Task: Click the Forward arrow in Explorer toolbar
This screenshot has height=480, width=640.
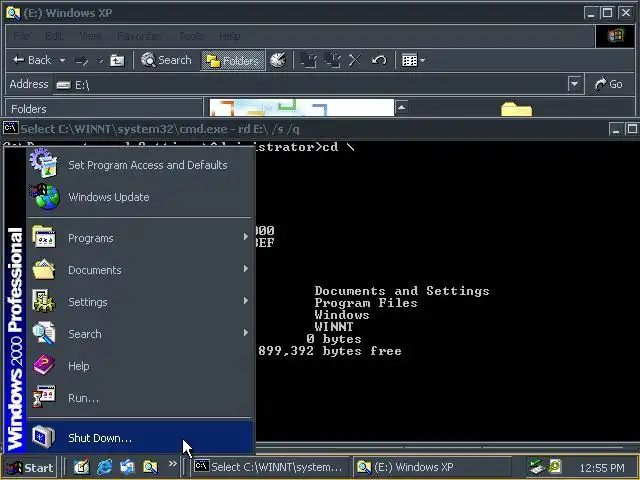Action: [82, 61]
